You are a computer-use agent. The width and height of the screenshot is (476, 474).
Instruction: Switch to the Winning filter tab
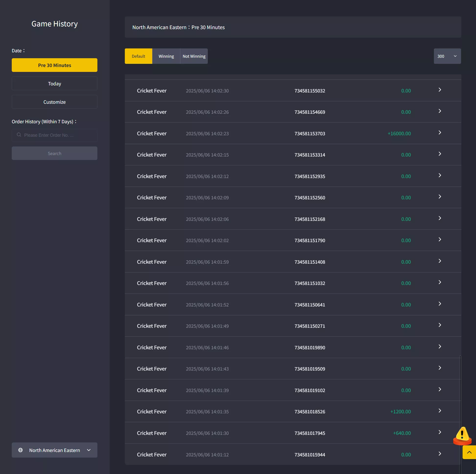[x=166, y=56]
